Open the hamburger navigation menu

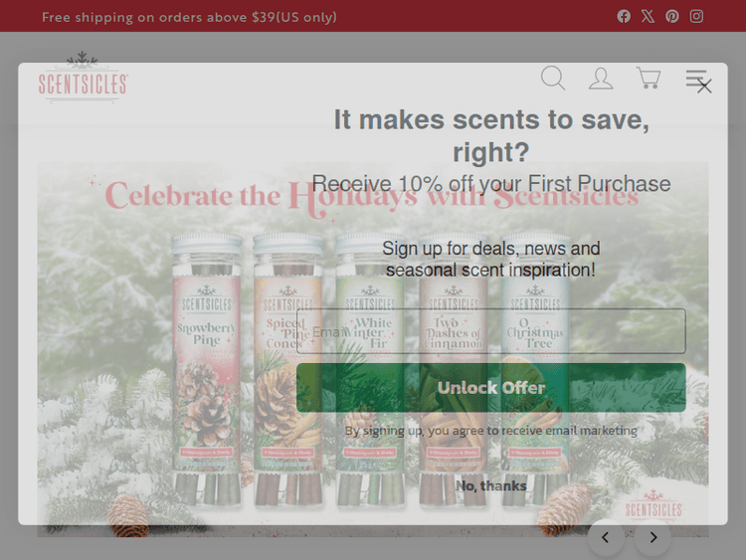[695, 78]
